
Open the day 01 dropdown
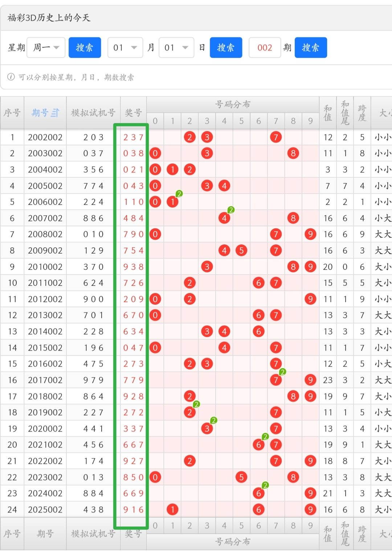point(176,48)
